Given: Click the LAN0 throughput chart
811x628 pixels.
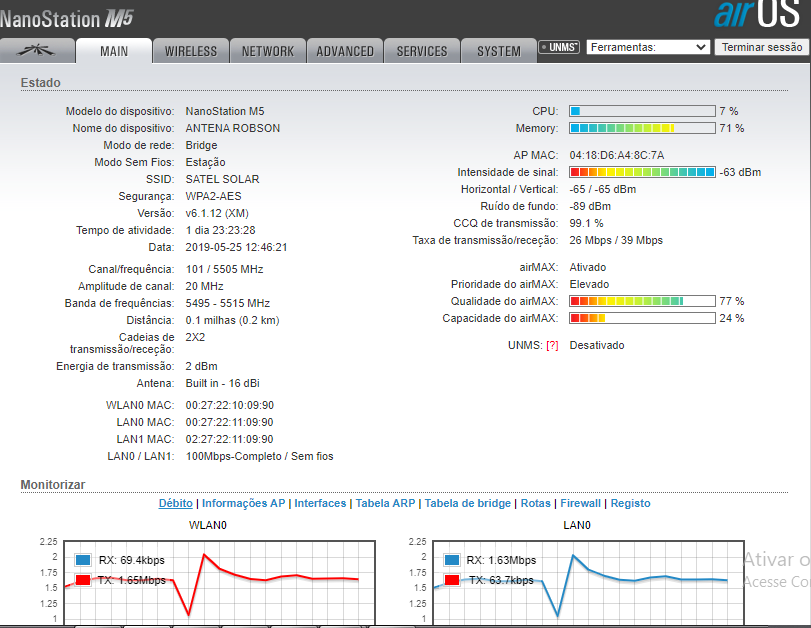Looking at the screenshot, I should click(588, 582).
